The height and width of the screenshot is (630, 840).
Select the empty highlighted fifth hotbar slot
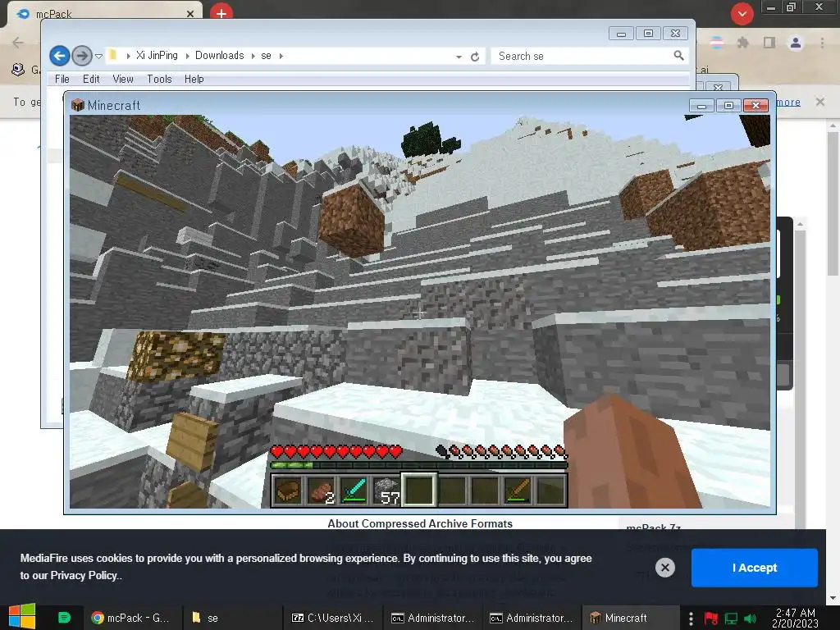419,490
